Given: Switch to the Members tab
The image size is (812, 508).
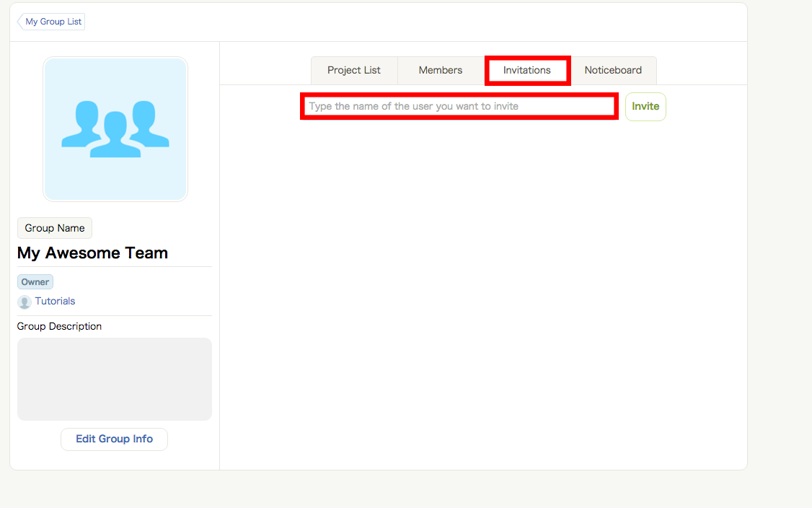Looking at the screenshot, I should 441,71.
